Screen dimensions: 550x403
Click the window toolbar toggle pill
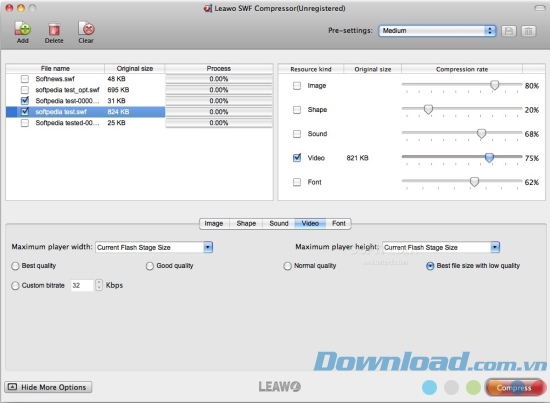539,8
